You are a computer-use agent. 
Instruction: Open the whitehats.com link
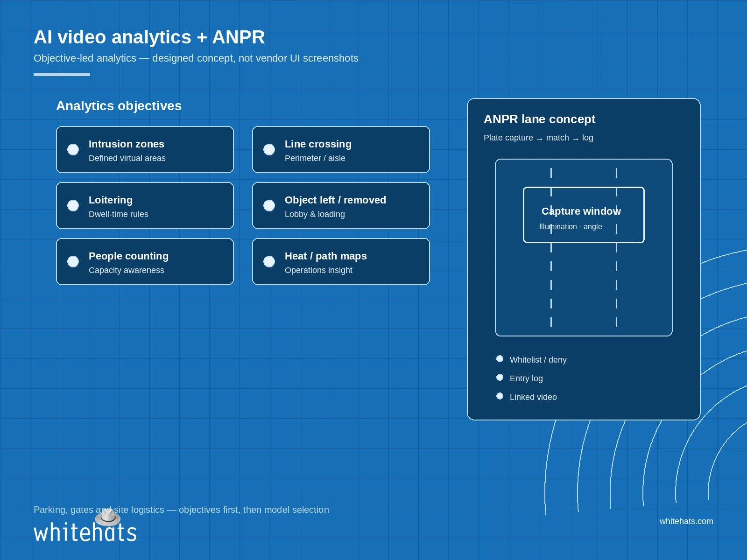pyautogui.click(x=686, y=521)
